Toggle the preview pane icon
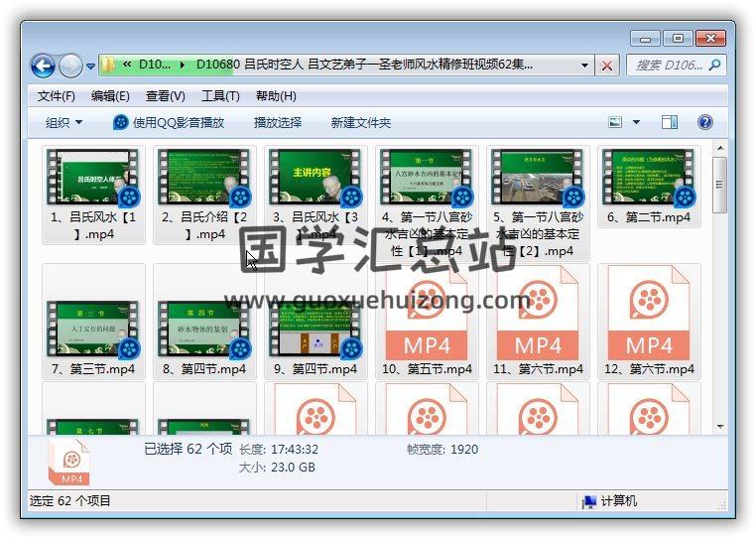This screenshot has height=539, width=756. 670,122
